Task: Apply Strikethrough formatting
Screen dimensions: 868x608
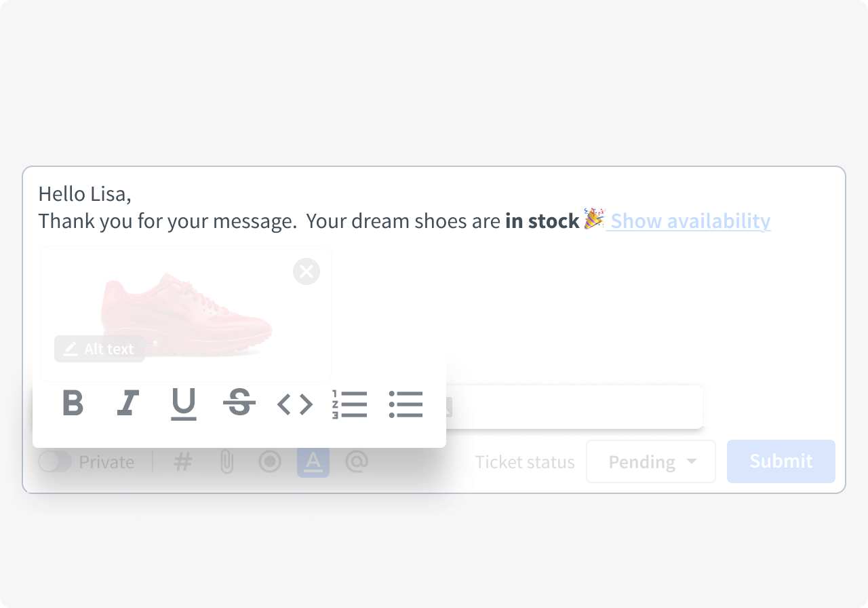Action: click(239, 404)
